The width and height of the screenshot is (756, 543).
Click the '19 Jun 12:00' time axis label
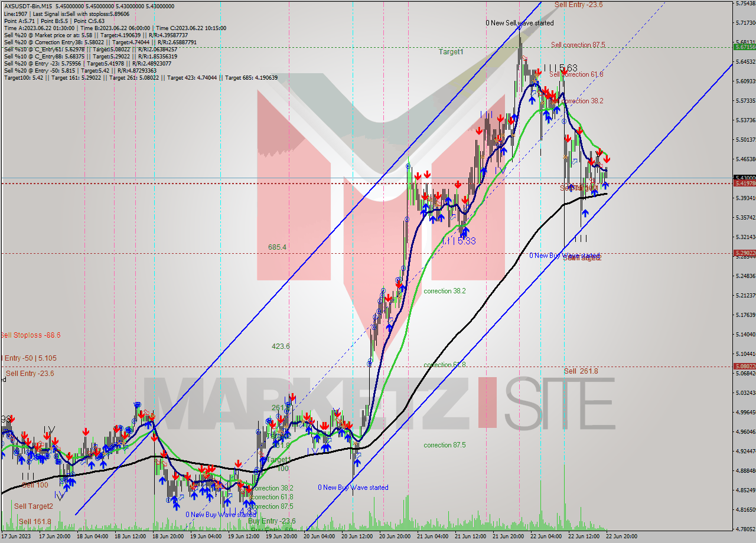pos(244,537)
